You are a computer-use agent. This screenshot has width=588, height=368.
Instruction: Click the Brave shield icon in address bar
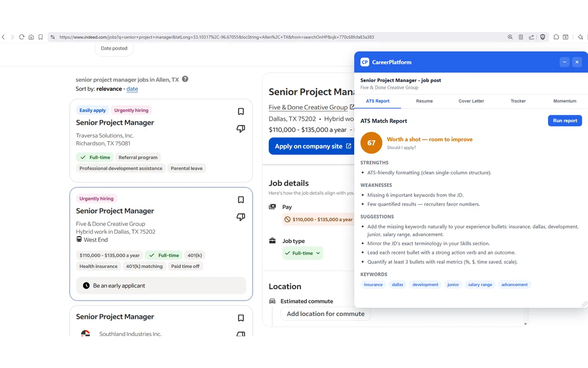[543, 37]
